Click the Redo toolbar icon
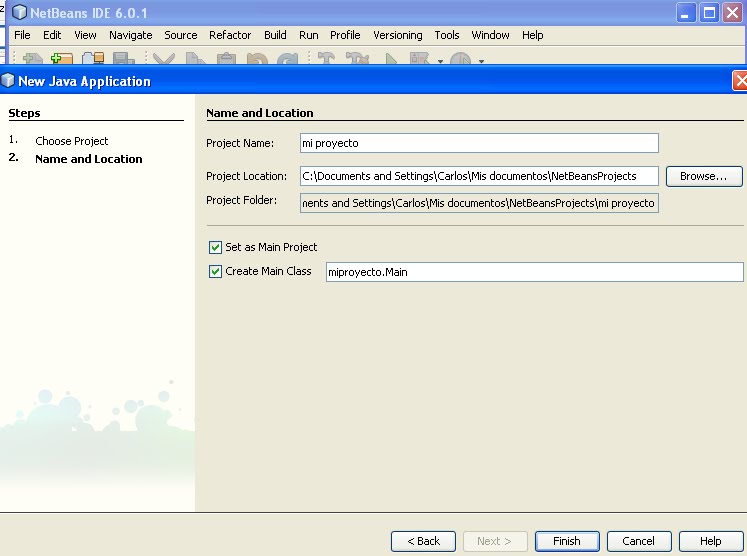 (x=288, y=59)
